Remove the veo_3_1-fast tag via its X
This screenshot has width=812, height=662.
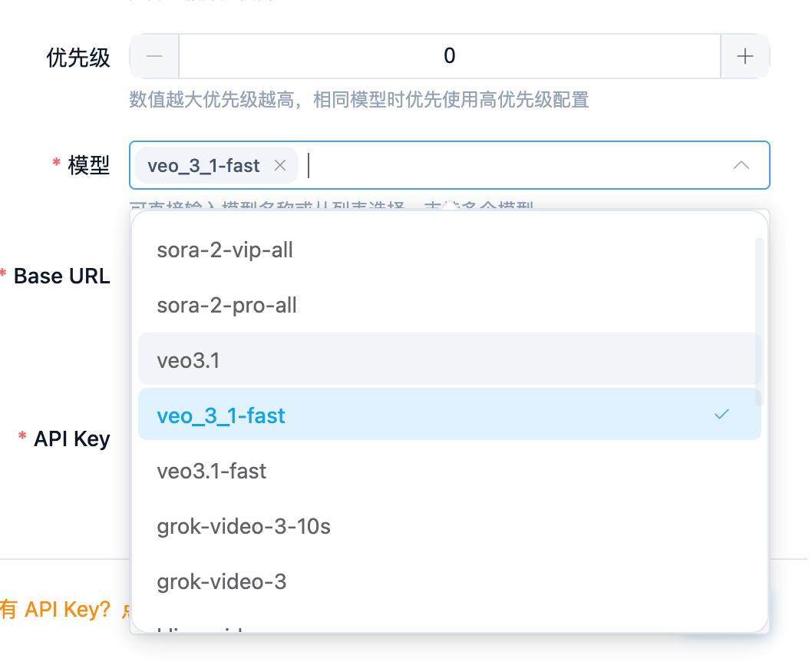coord(280,165)
